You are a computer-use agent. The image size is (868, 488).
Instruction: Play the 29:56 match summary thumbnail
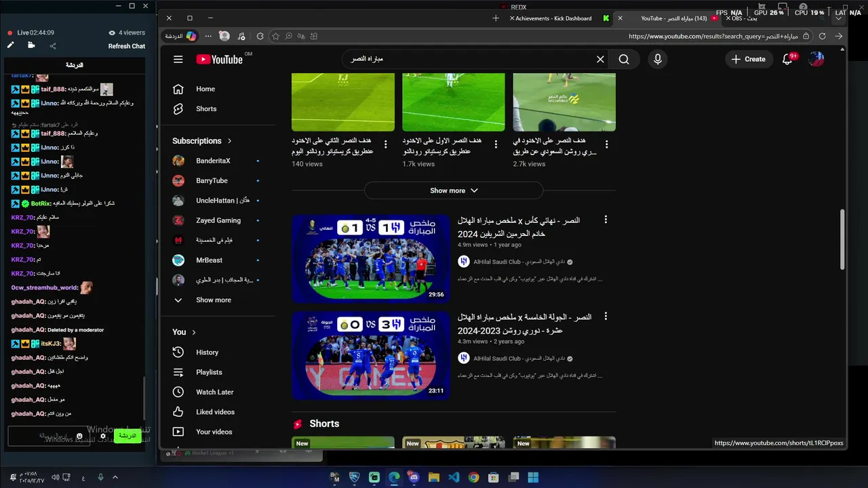coord(371,258)
